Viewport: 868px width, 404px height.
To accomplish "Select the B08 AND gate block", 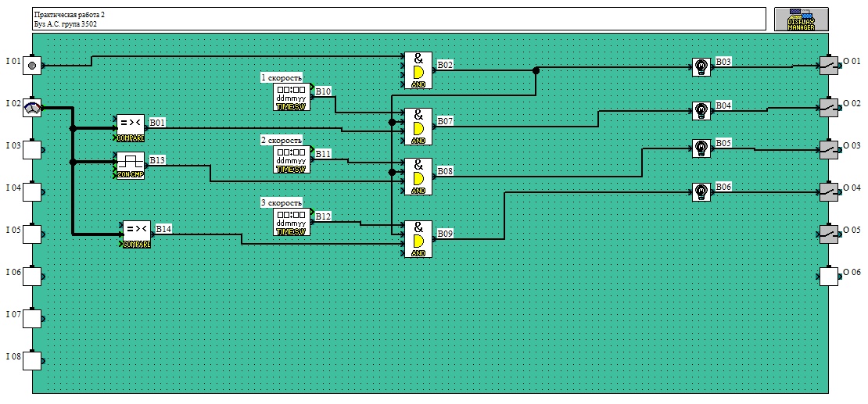I will (x=418, y=176).
